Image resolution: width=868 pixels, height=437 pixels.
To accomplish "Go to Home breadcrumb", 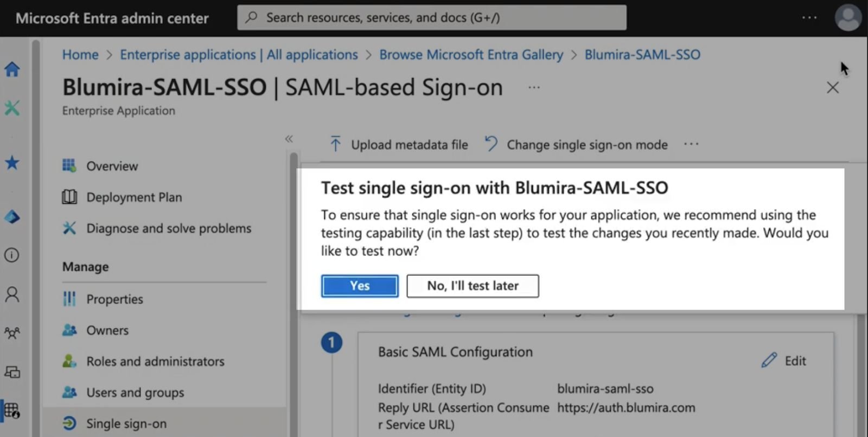I will tap(80, 55).
